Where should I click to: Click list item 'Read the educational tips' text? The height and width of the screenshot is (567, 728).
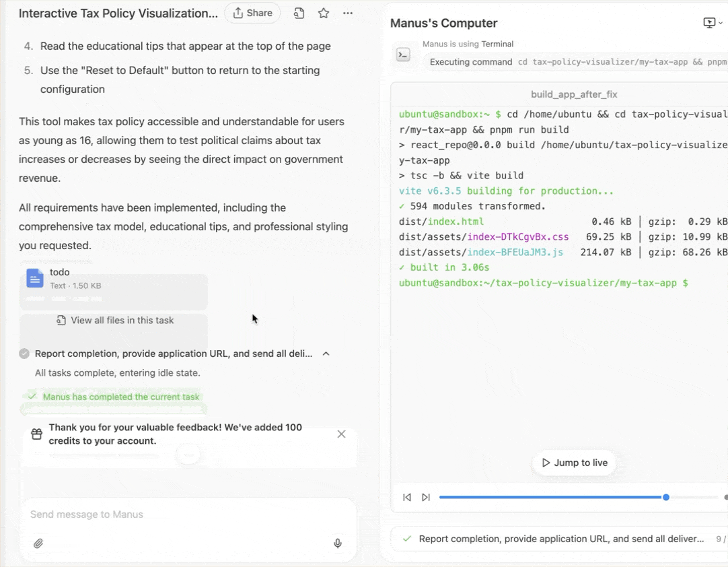click(185, 46)
